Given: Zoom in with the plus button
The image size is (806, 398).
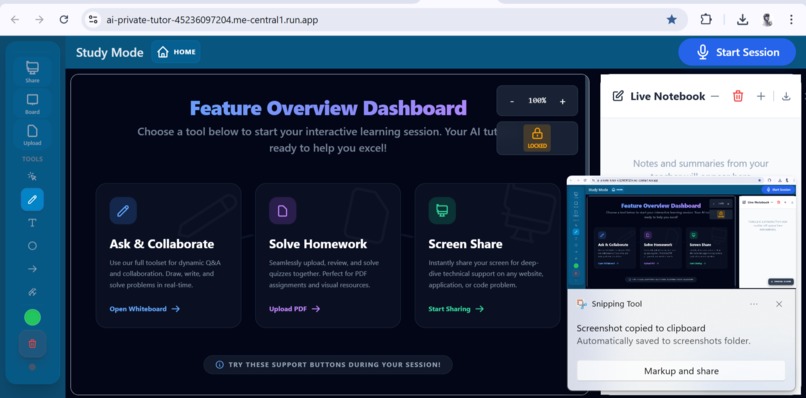Looking at the screenshot, I should click(562, 101).
